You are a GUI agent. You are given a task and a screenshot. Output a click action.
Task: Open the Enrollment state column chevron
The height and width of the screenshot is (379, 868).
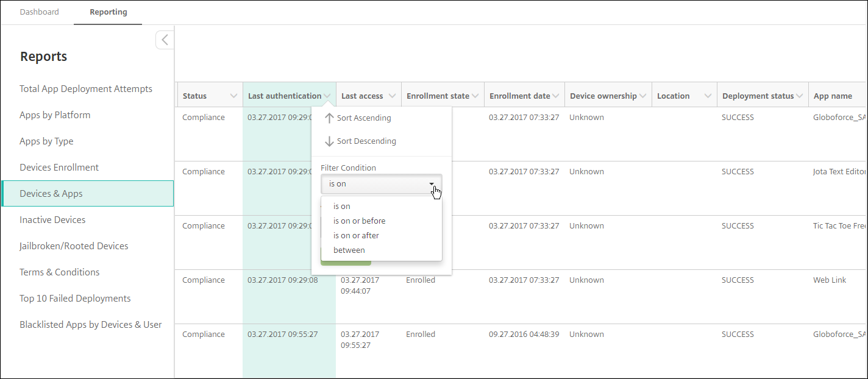coord(475,96)
